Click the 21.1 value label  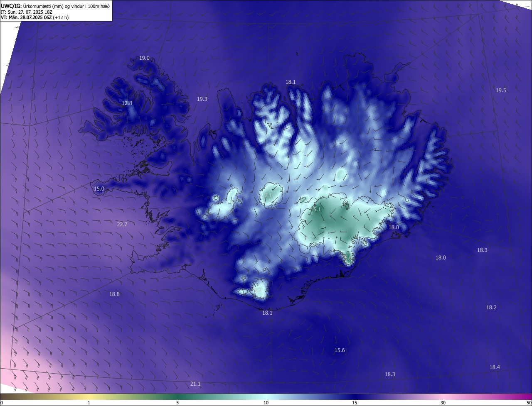[x=195, y=384]
